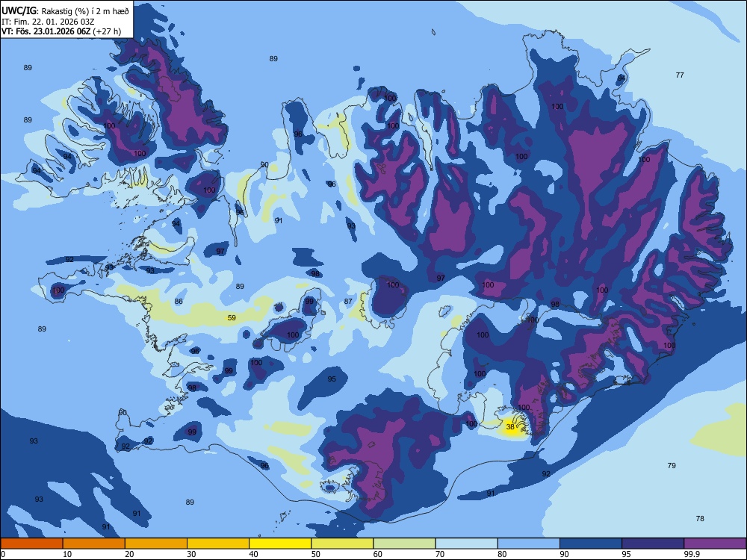Click the 70–80 pale blue legend swatch
The image size is (747, 560).
tap(466, 544)
